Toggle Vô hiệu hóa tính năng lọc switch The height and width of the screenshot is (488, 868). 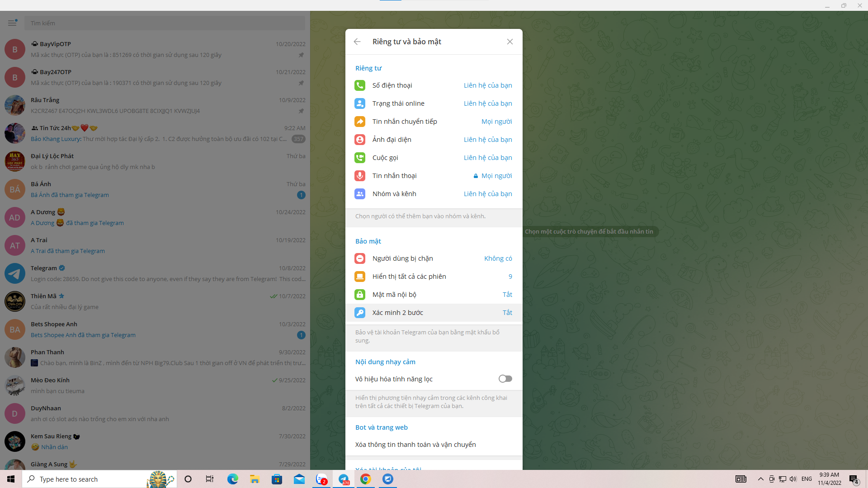[x=505, y=379]
